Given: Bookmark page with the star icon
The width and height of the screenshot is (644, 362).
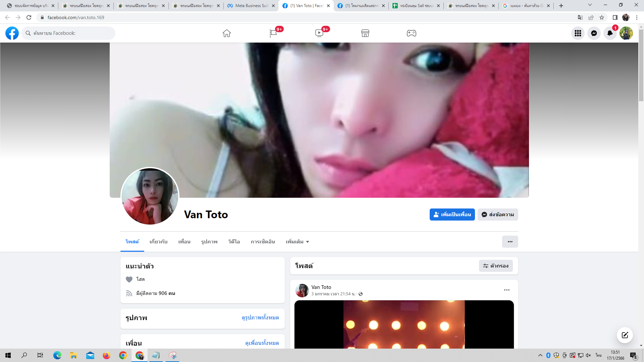Looking at the screenshot, I should coord(602,17).
